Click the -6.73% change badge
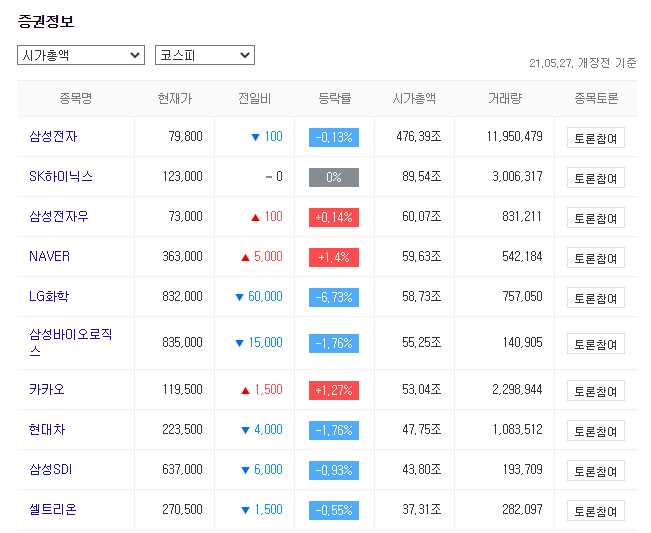The height and width of the screenshot is (533, 651). 334,297
